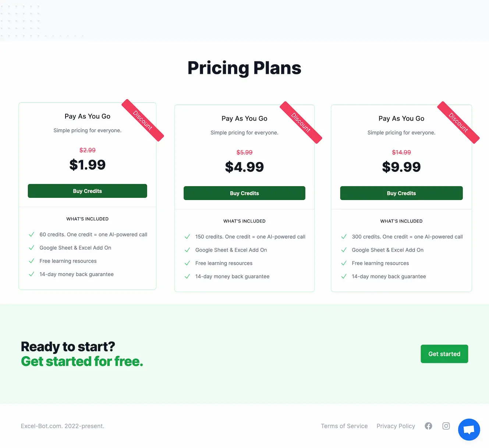Open the Instagram icon in footer
This screenshot has height=448, width=489.
click(446, 426)
